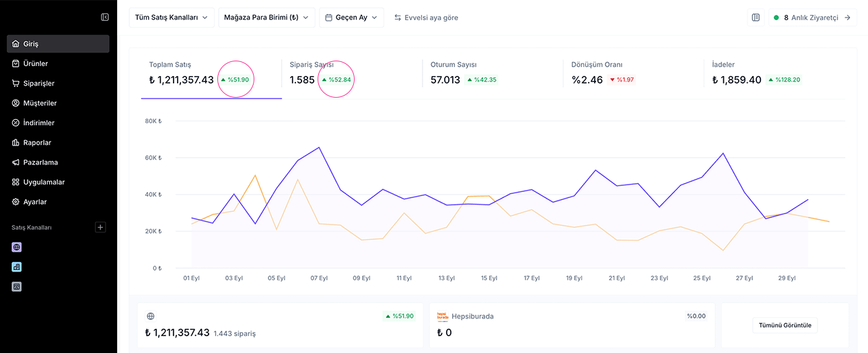This screenshot has height=353, width=868.
Task: Collapse the sidebar with the panel icon
Action: (x=104, y=17)
